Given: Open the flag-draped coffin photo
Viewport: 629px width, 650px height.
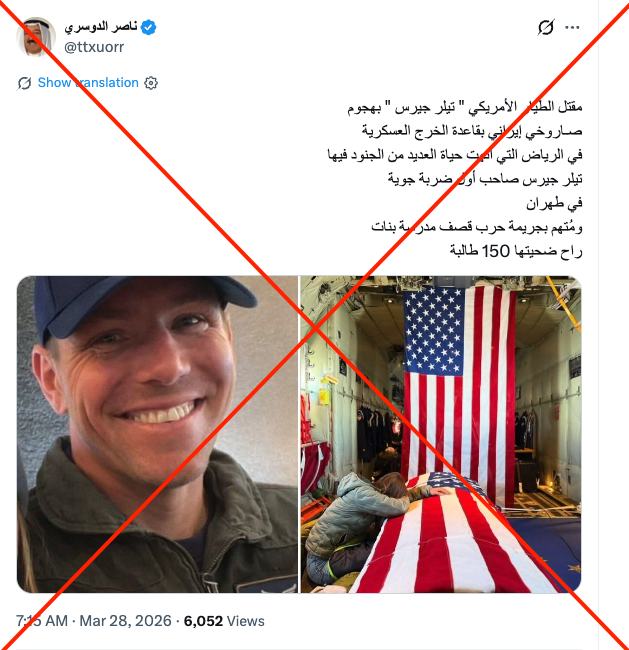Looking at the screenshot, I should pyautogui.click(x=441, y=434).
